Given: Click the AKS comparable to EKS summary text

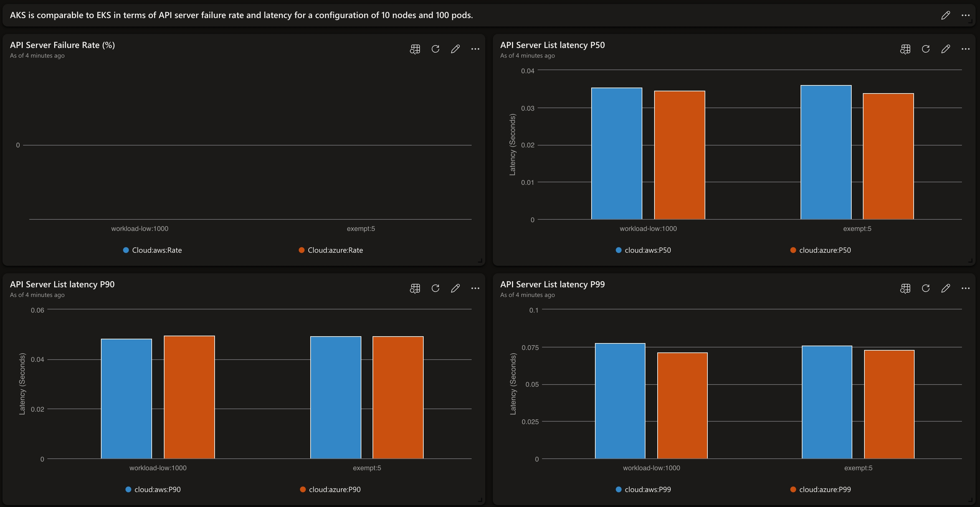Looking at the screenshot, I should tap(242, 15).
